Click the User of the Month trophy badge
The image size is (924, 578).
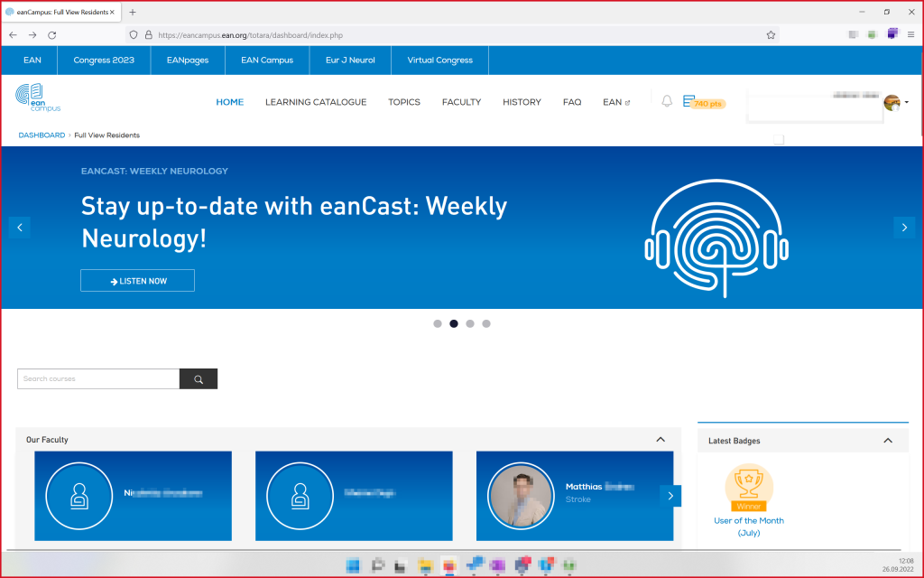click(x=749, y=487)
